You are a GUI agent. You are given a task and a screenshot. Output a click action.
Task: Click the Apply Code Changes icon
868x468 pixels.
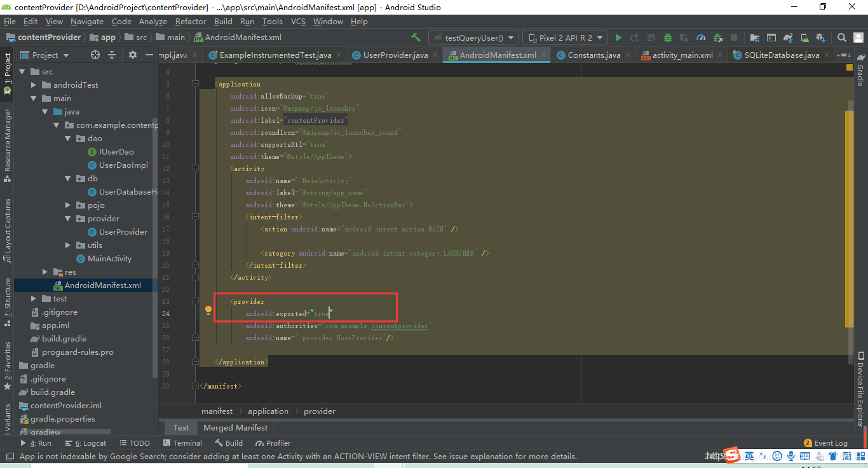(651, 38)
